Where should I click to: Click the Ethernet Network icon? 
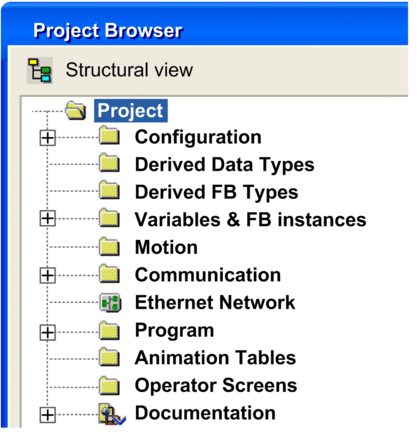tap(110, 303)
